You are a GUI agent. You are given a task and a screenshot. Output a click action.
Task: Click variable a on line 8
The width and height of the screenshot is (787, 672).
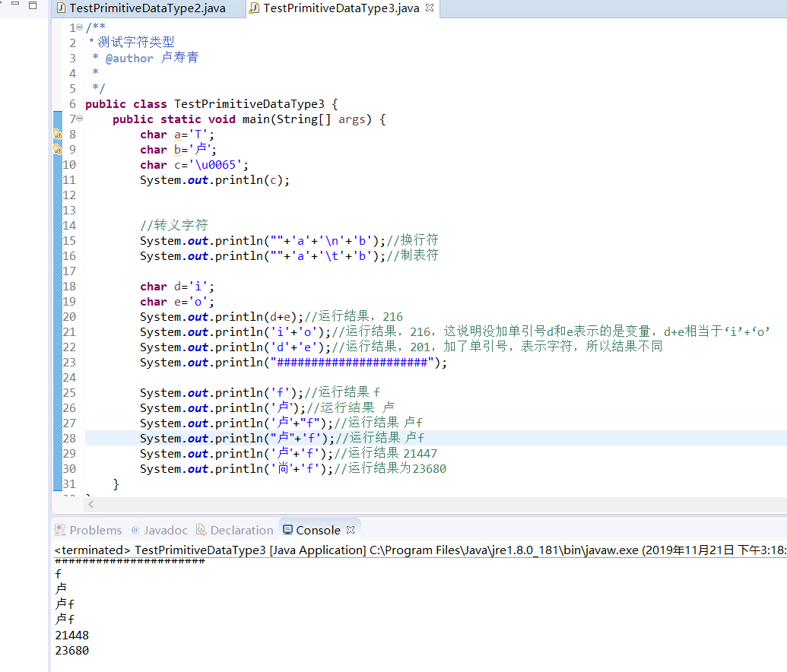(x=178, y=135)
